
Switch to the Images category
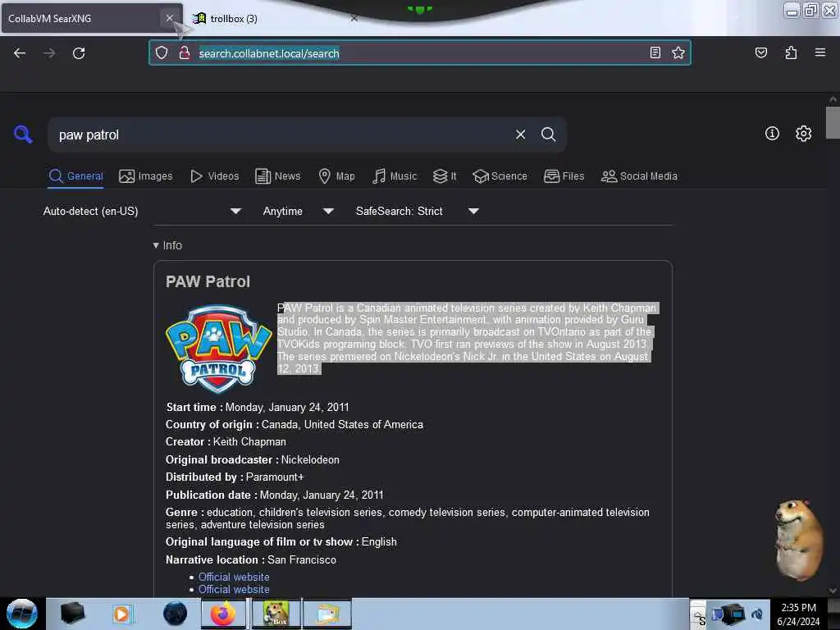point(146,176)
